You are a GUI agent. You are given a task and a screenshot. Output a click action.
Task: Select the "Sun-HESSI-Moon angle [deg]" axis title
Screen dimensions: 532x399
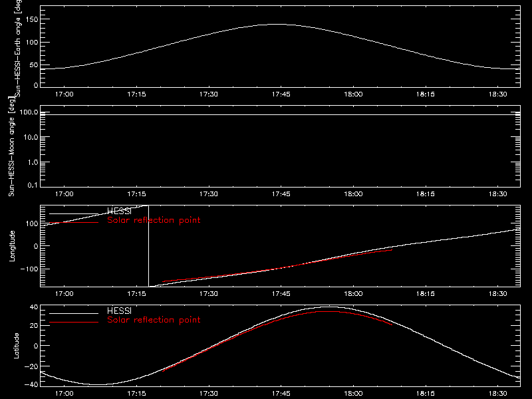(11, 146)
